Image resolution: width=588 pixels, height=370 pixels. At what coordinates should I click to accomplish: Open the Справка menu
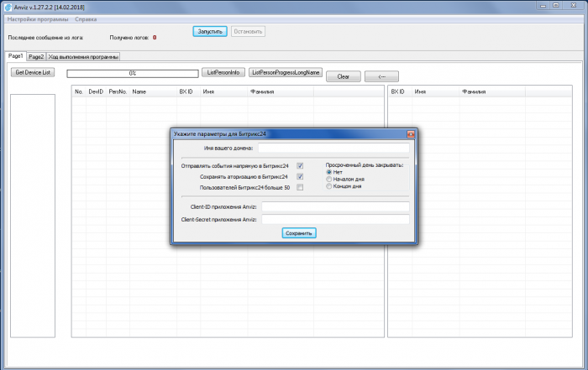click(x=86, y=19)
